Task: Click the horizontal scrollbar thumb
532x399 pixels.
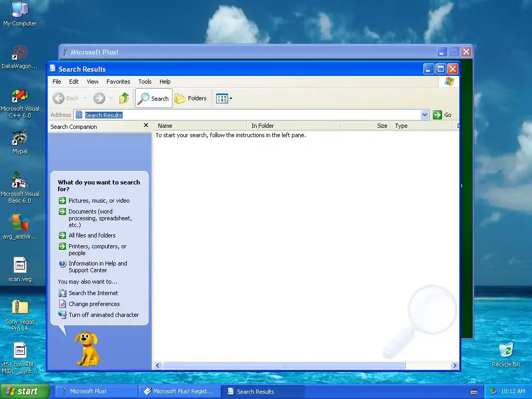Action: coord(284,365)
